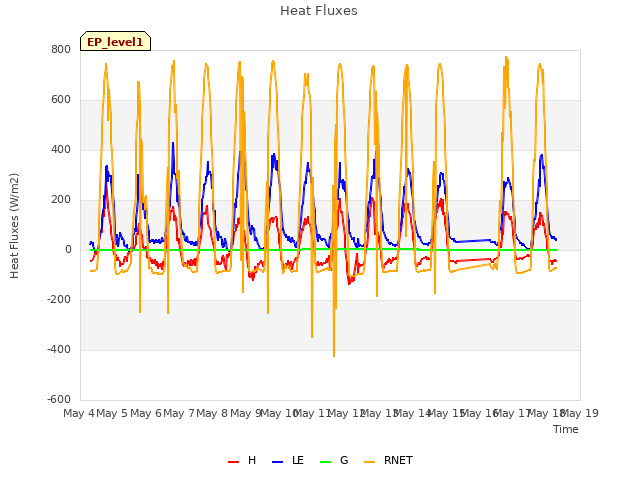Click the May 19 x-axis label
Screen dimensions: 640x480
580,413
